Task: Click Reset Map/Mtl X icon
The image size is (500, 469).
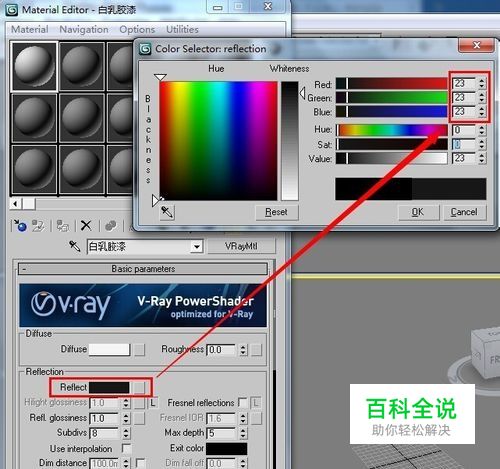Action: pos(86,226)
